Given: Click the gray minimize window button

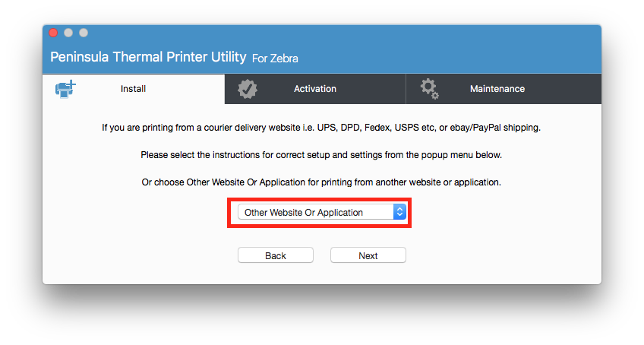Looking at the screenshot, I should tap(68, 33).
